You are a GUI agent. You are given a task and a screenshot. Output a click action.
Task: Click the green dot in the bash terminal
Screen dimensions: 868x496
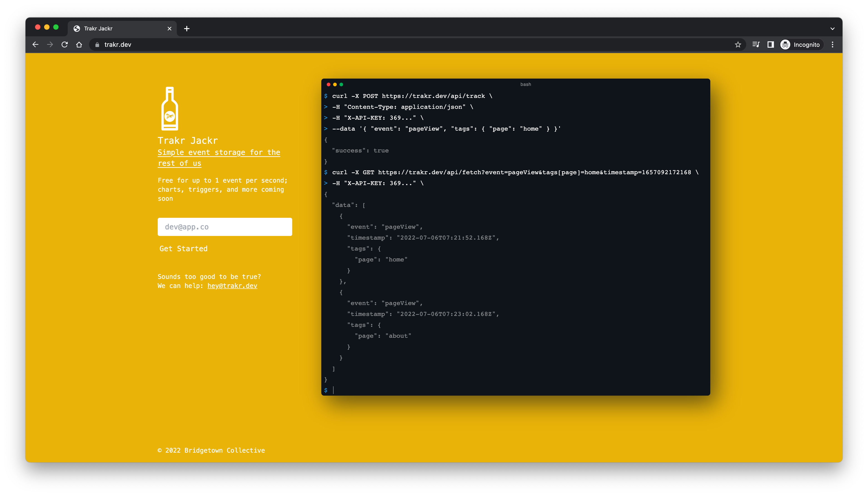click(341, 84)
